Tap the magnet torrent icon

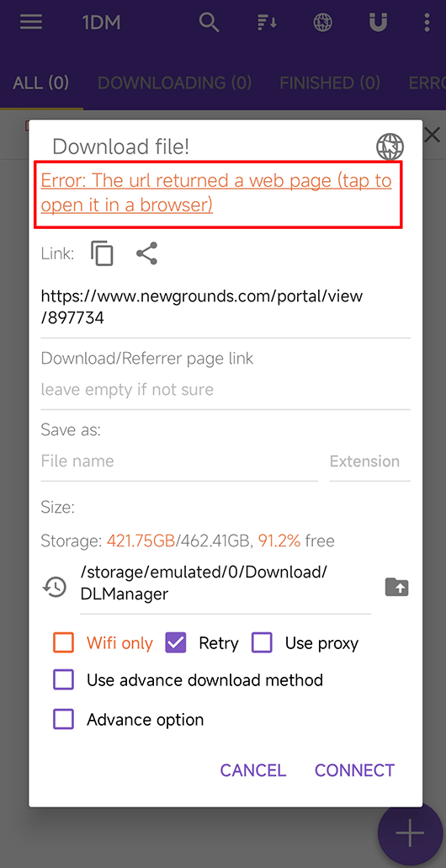pos(378,23)
